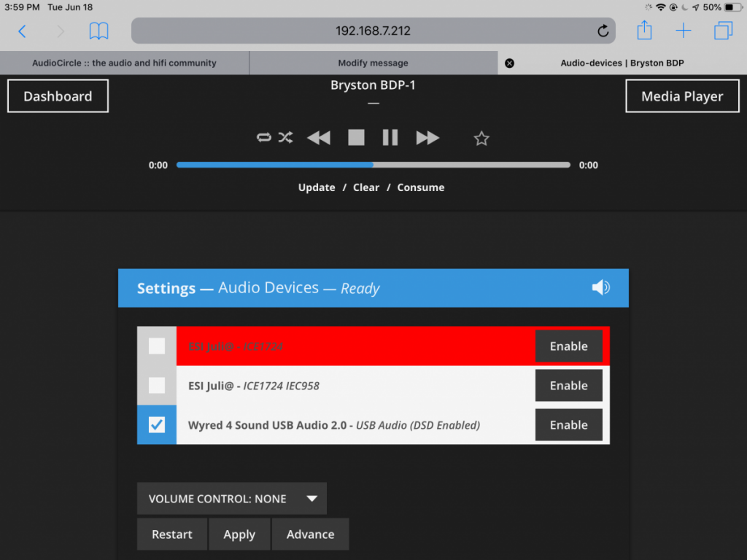Uncheck the Wyred 4 Sound USB Audio checkbox
747x560 pixels.
157,424
